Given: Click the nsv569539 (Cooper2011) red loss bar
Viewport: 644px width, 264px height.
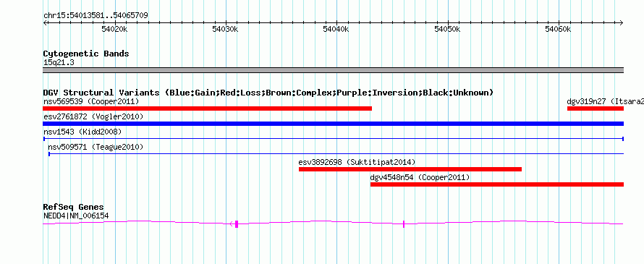Looking at the screenshot, I should point(208,108).
